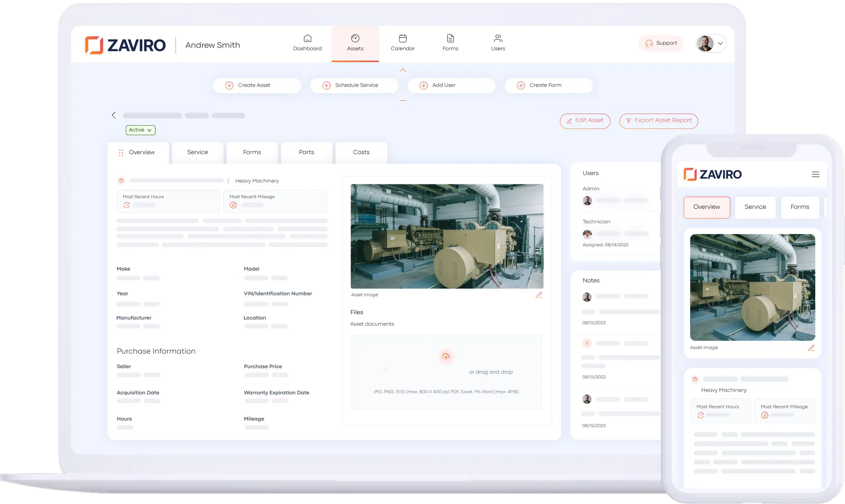The width and height of the screenshot is (845, 504).
Task: Click the Export Asset Report button
Action: pos(658,121)
